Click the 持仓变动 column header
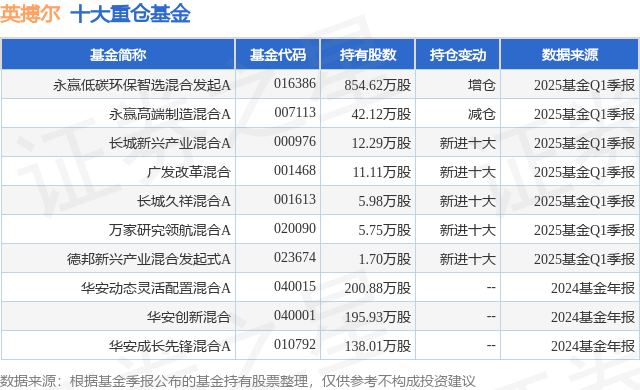The image size is (640, 390). coord(458,55)
